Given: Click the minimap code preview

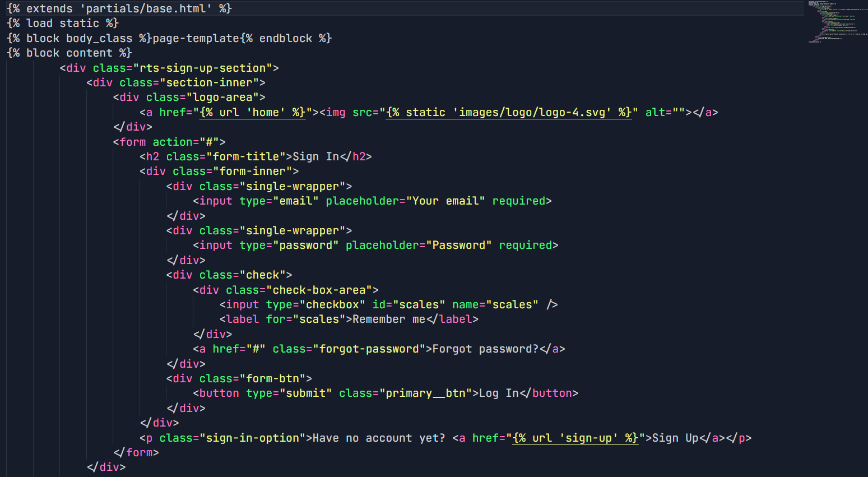Looking at the screenshot, I should (x=836, y=21).
